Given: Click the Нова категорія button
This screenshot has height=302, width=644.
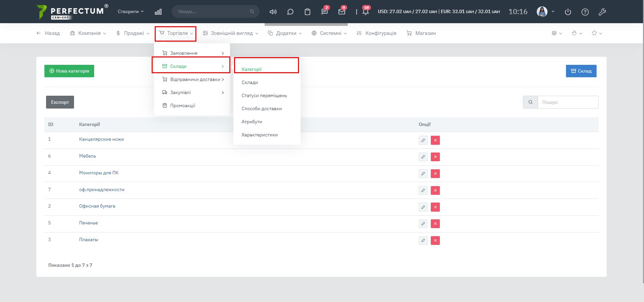Looking at the screenshot, I should pos(69,71).
